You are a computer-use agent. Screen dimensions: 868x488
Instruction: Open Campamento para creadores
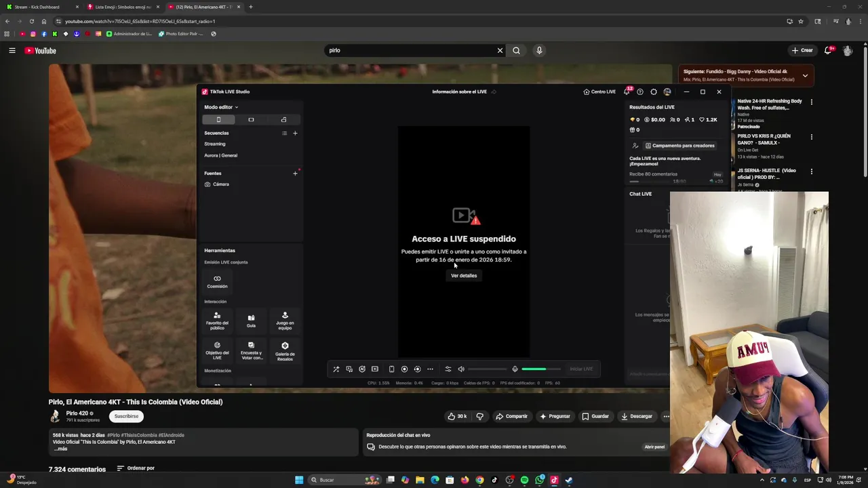click(680, 146)
